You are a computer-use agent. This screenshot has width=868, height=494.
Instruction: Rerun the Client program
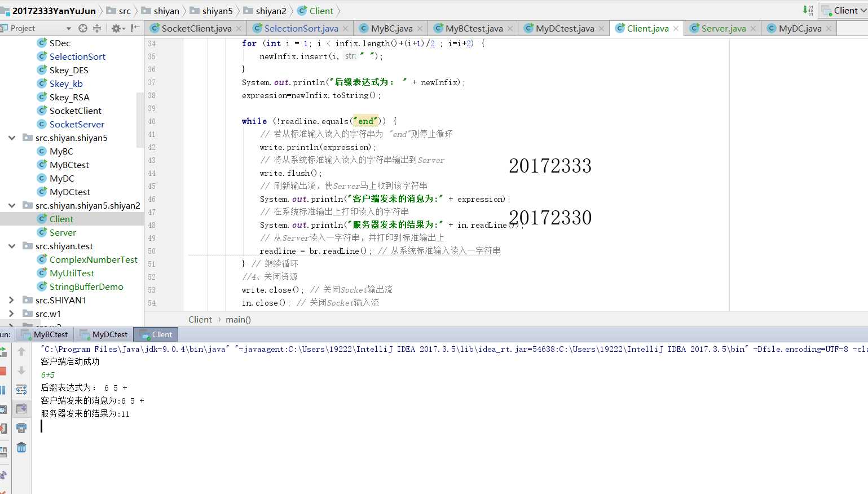3,352
